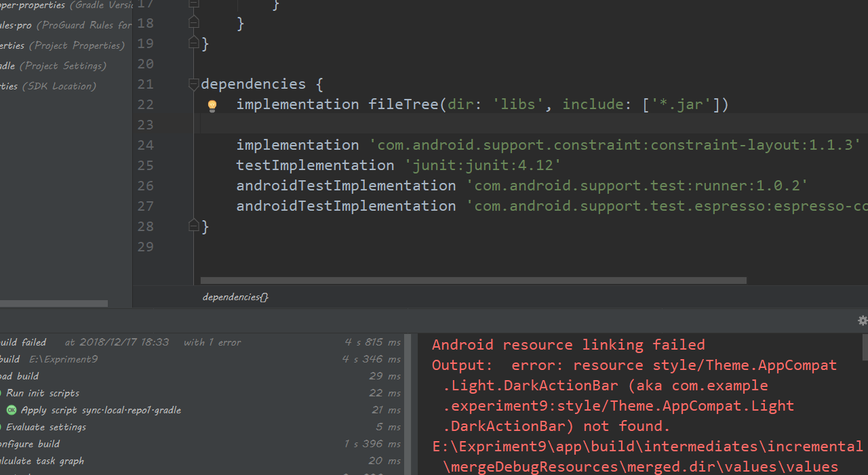Screen dimensions: 868x475
Task: Click the quick-fix lightbulb on line 22
Action: pos(212,106)
